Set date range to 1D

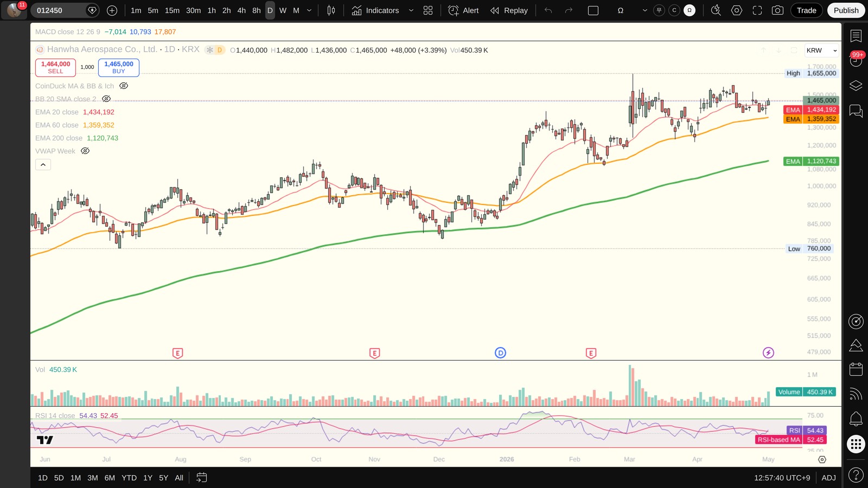click(x=43, y=478)
